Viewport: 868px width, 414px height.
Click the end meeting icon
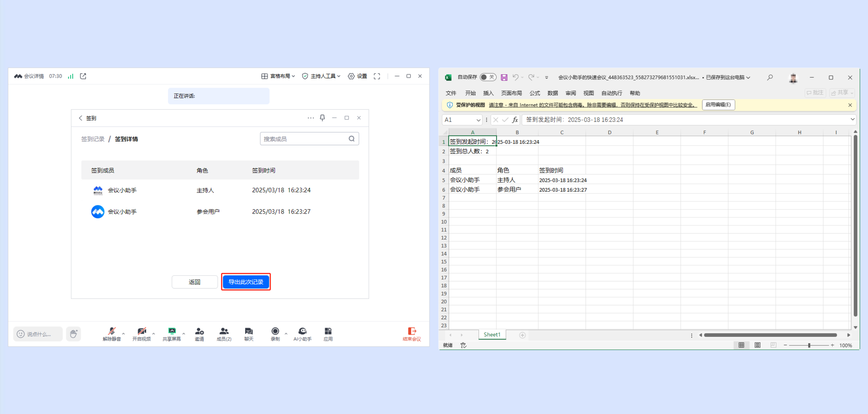point(412,331)
